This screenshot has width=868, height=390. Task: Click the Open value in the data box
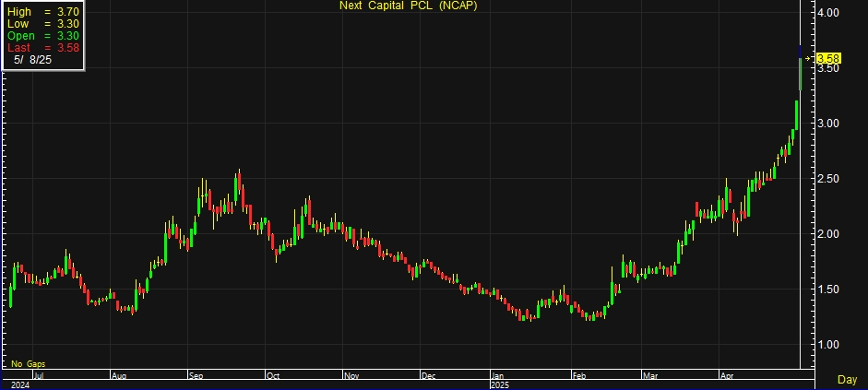pyautogui.click(x=66, y=36)
